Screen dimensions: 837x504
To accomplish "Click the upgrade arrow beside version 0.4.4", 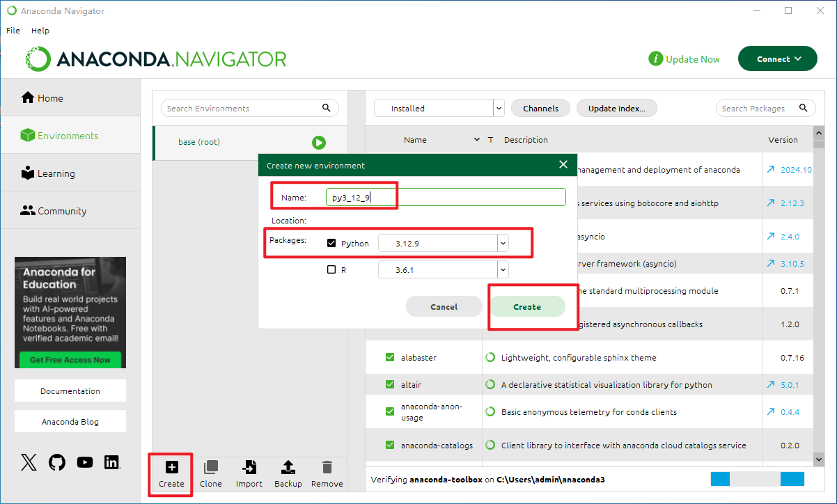I will coord(771,411).
